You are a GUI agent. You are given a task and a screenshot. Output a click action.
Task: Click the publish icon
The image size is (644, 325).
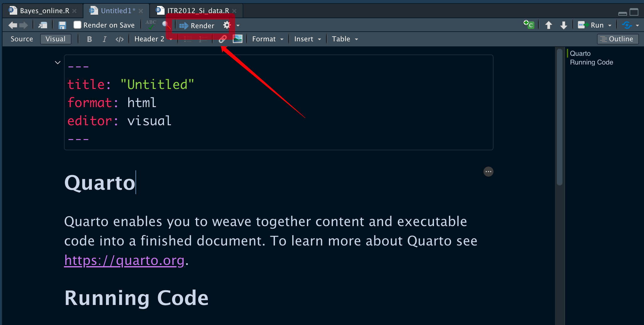627,25
